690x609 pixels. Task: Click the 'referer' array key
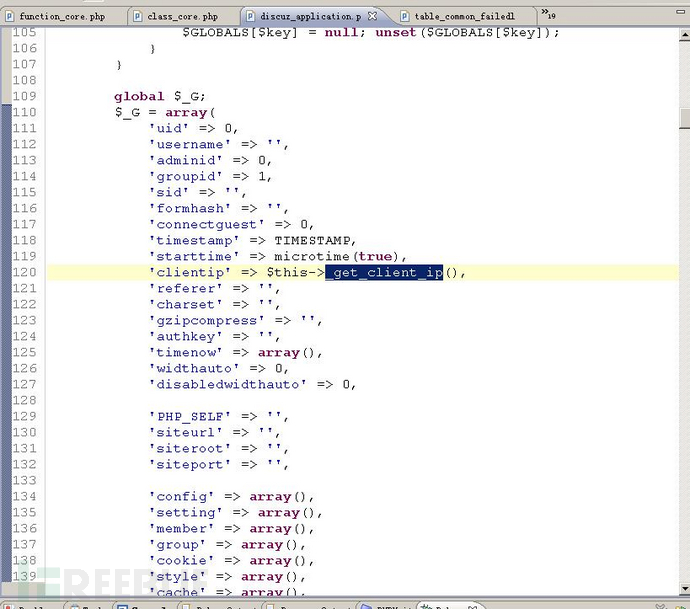[186, 288]
